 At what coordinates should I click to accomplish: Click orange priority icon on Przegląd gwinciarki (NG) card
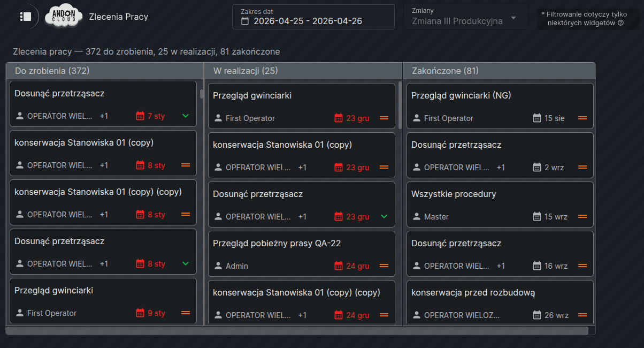(582, 118)
